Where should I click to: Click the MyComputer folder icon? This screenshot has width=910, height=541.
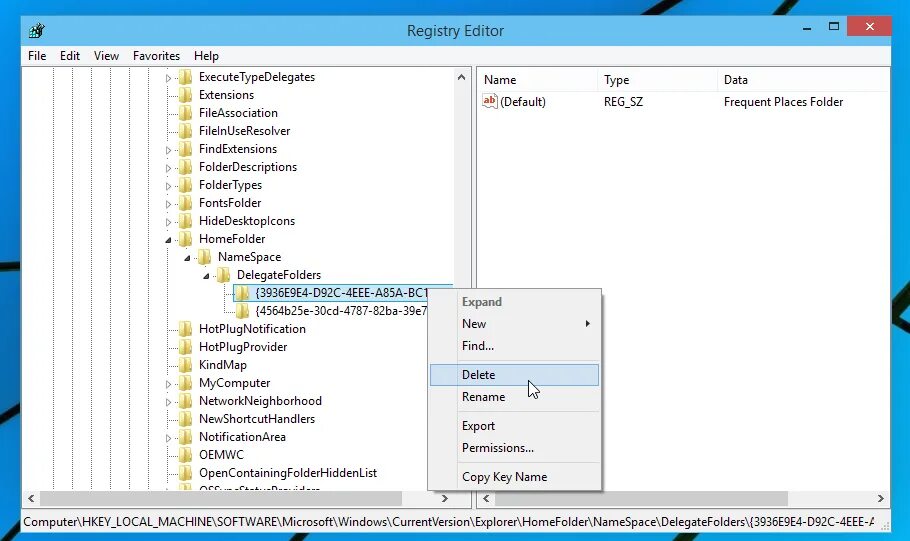[186, 383]
